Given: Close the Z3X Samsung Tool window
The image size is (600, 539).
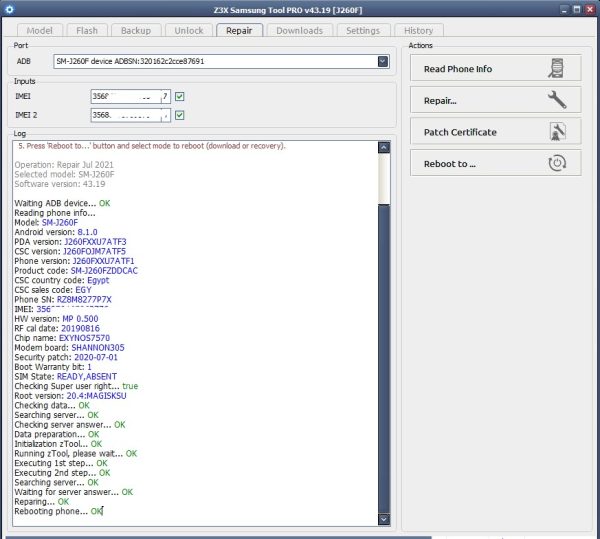Looking at the screenshot, I should point(590,10).
